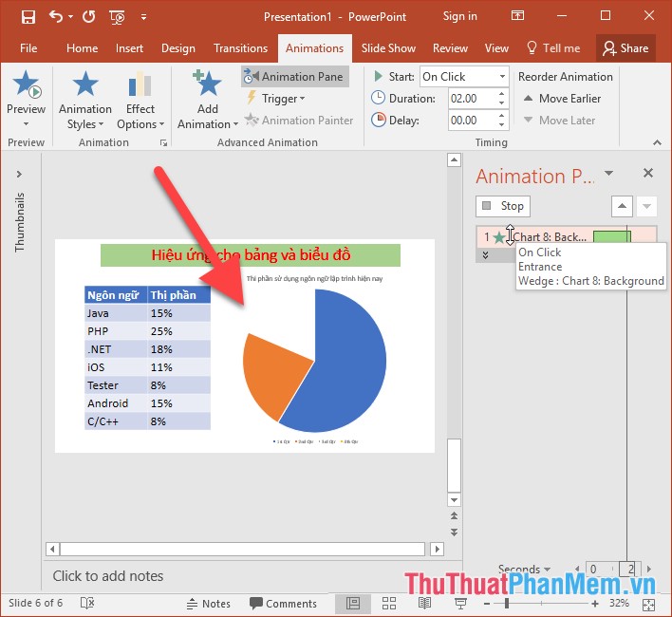Adjust the zoom slider handle
The image size is (672, 617).
(507, 604)
